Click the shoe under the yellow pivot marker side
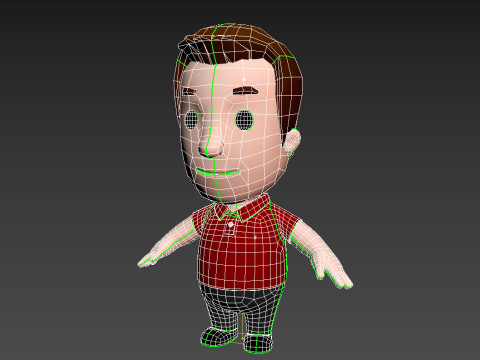Viewport: 480px width, 360px height. pyautogui.click(x=258, y=343)
